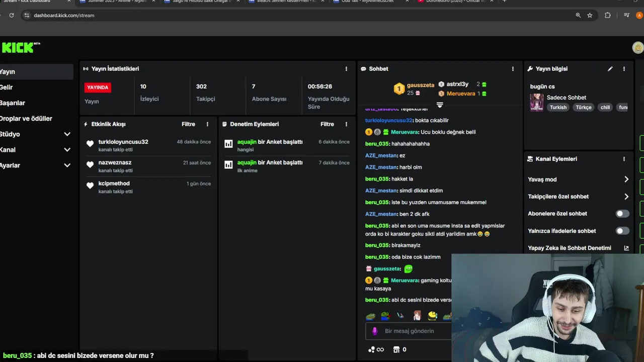644x362 pixels.
Task: Open Sohbet panel three-dot menu
Action: 513,69
